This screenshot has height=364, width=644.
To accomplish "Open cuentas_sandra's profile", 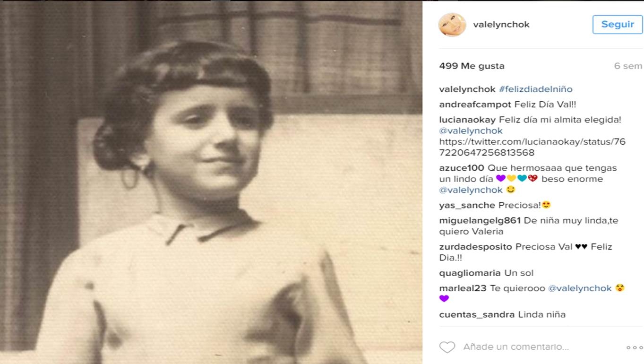I will (477, 315).
